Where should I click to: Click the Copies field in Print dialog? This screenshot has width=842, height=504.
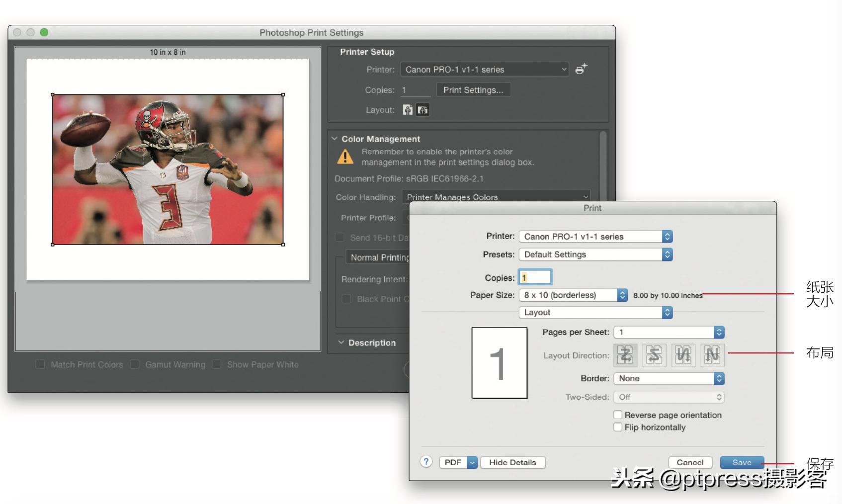coord(535,277)
